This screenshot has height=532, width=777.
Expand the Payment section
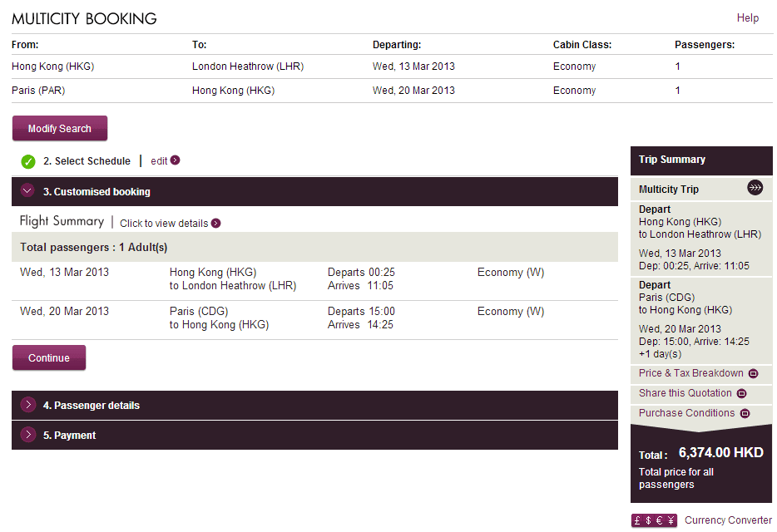tap(28, 435)
